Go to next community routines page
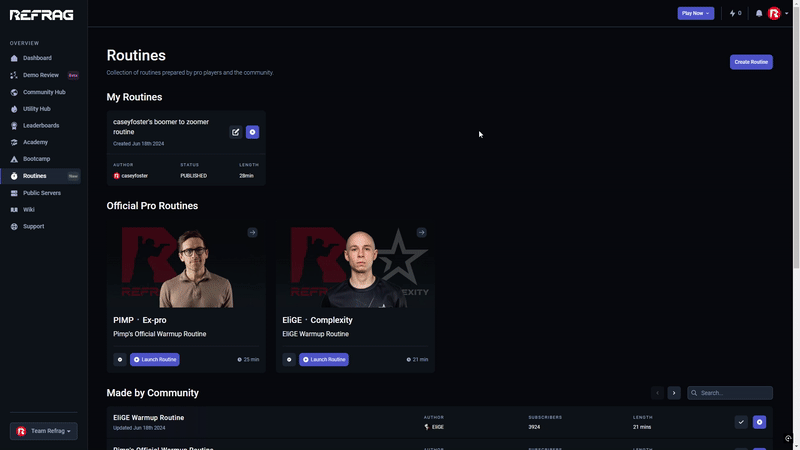The height and width of the screenshot is (450, 800). [x=674, y=393]
